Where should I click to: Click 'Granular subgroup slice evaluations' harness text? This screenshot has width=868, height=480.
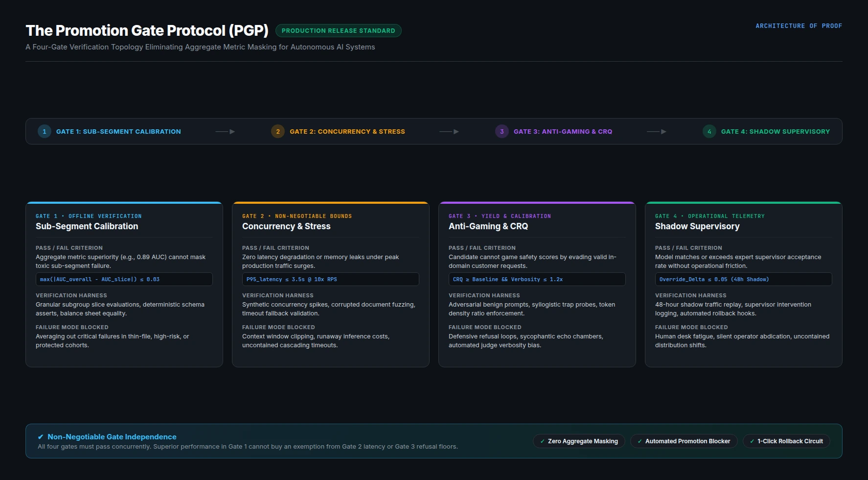coord(120,309)
